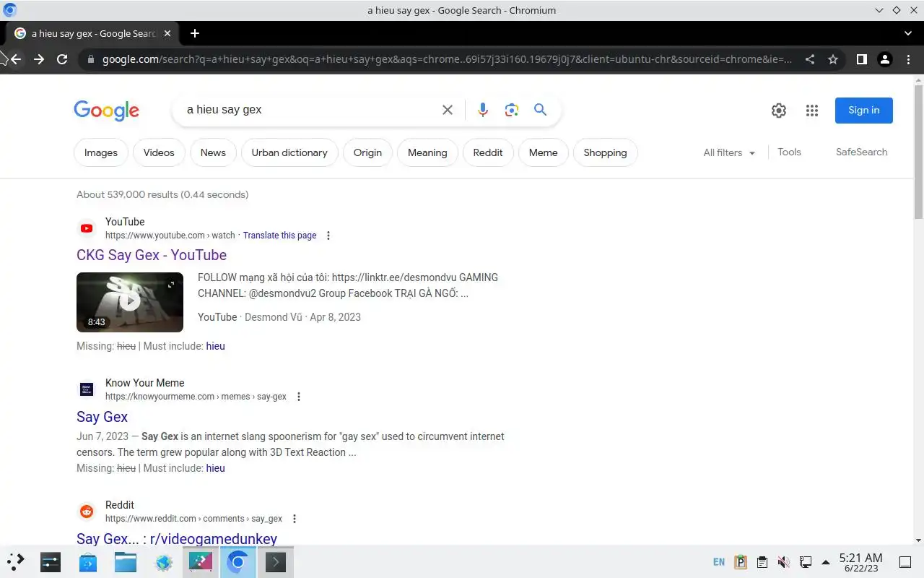Click the Reddit favicon in third result
Screen dimensions: 924x578
(x=87, y=512)
